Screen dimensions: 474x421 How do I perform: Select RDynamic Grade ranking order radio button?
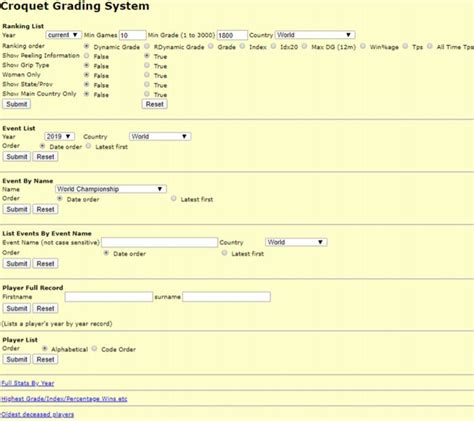pos(147,46)
